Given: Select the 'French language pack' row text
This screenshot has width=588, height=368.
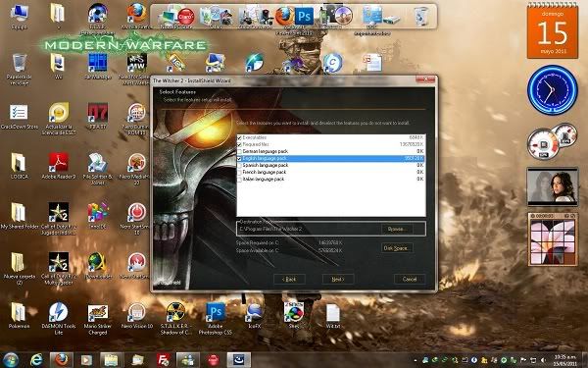Looking at the screenshot, I should 264,173.
